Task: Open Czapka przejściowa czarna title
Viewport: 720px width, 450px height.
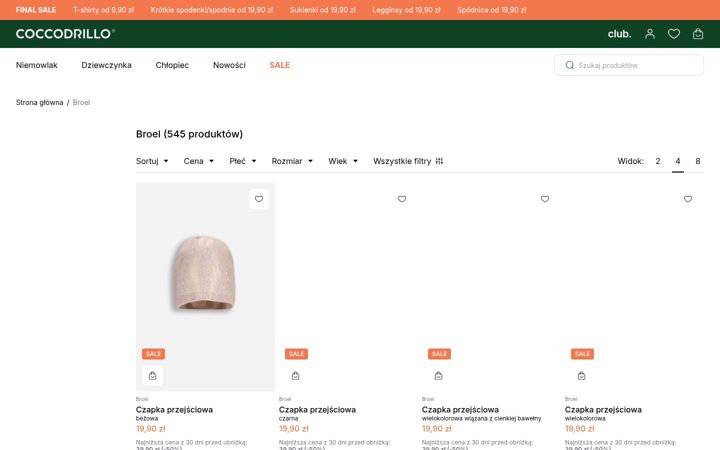Action: click(317, 410)
